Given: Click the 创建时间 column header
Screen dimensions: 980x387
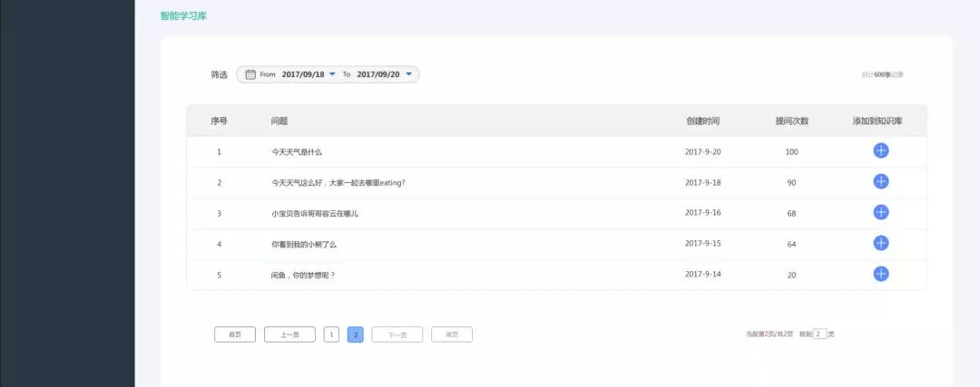Looking at the screenshot, I should tap(702, 121).
